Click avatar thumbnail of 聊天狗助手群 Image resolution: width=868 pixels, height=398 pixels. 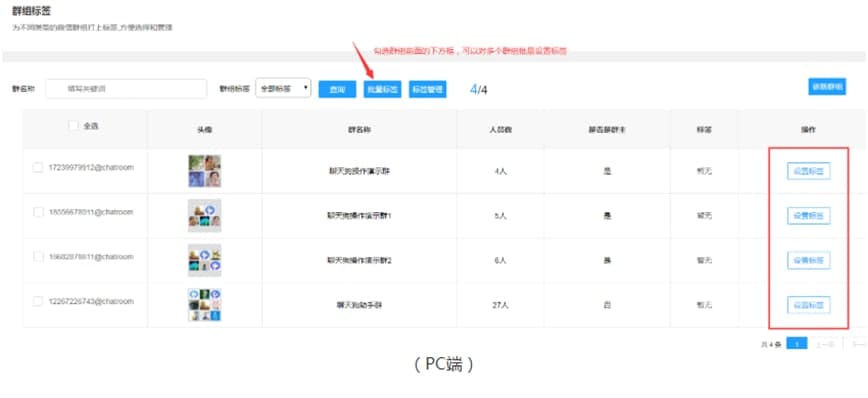204,304
